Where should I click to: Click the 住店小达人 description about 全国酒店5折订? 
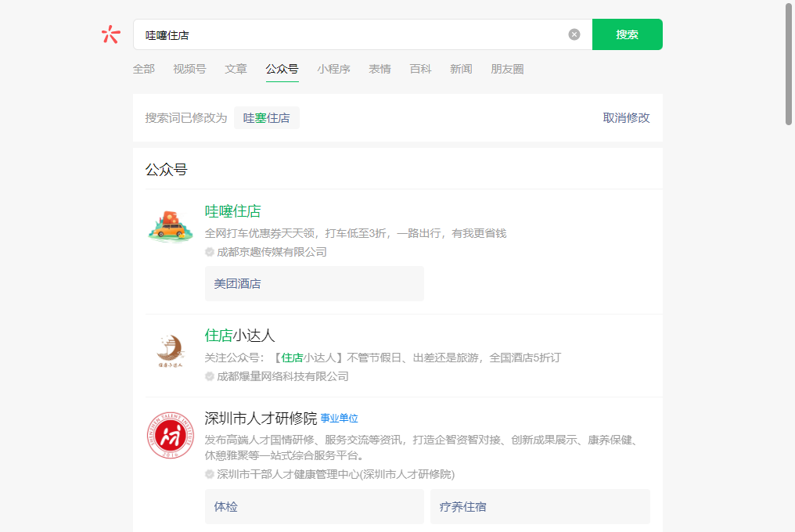click(x=383, y=358)
